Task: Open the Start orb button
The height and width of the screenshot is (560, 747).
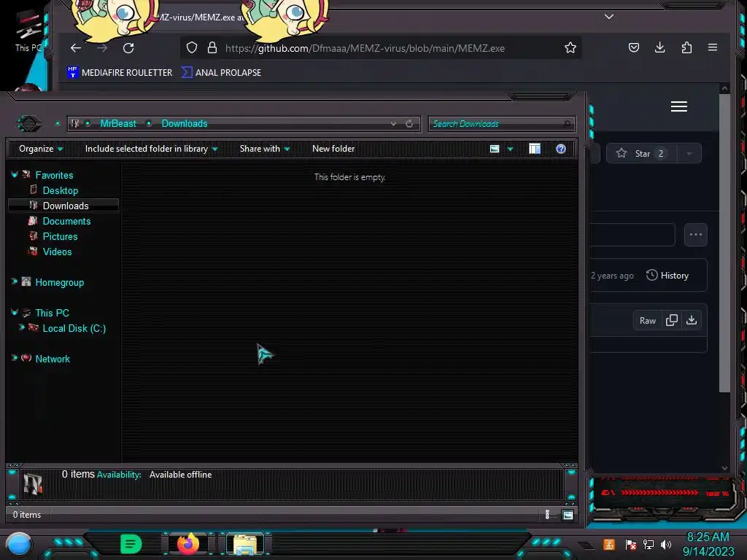Action: [18, 544]
